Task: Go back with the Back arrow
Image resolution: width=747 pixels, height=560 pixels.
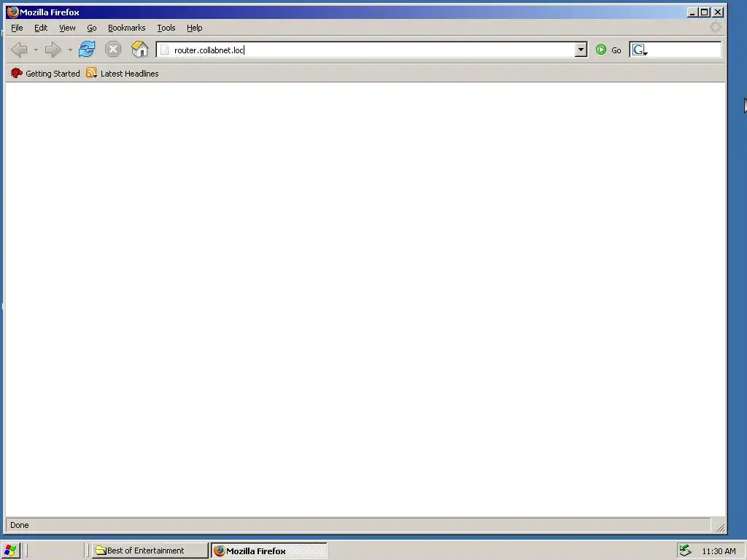Action: tap(19, 50)
